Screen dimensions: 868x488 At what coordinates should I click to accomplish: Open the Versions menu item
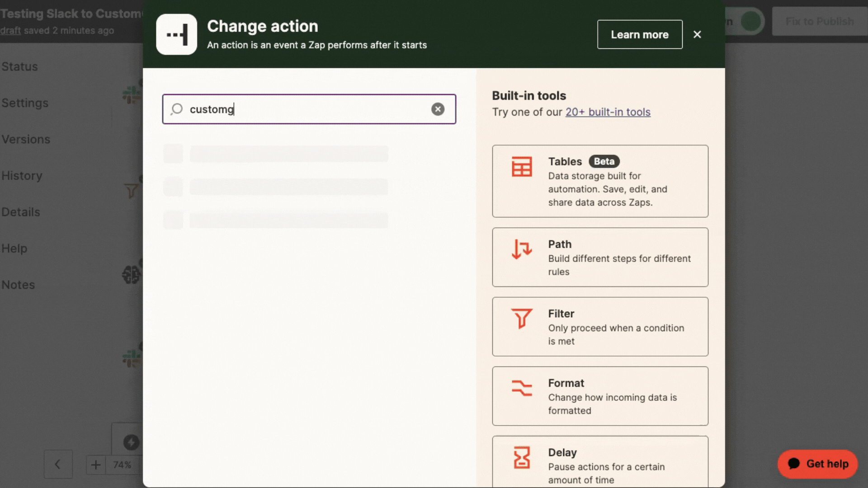(26, 139)
